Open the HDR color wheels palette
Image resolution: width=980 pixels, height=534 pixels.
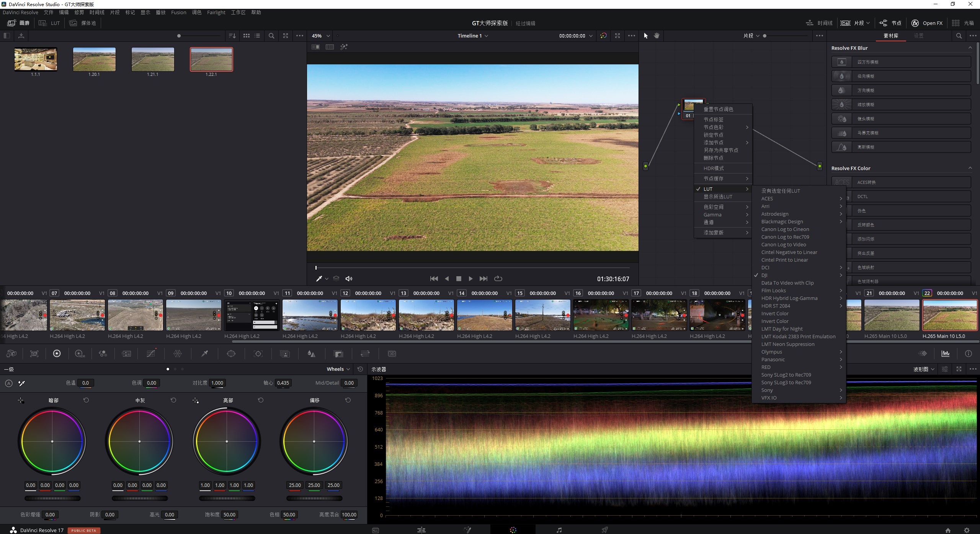(80, 354)
